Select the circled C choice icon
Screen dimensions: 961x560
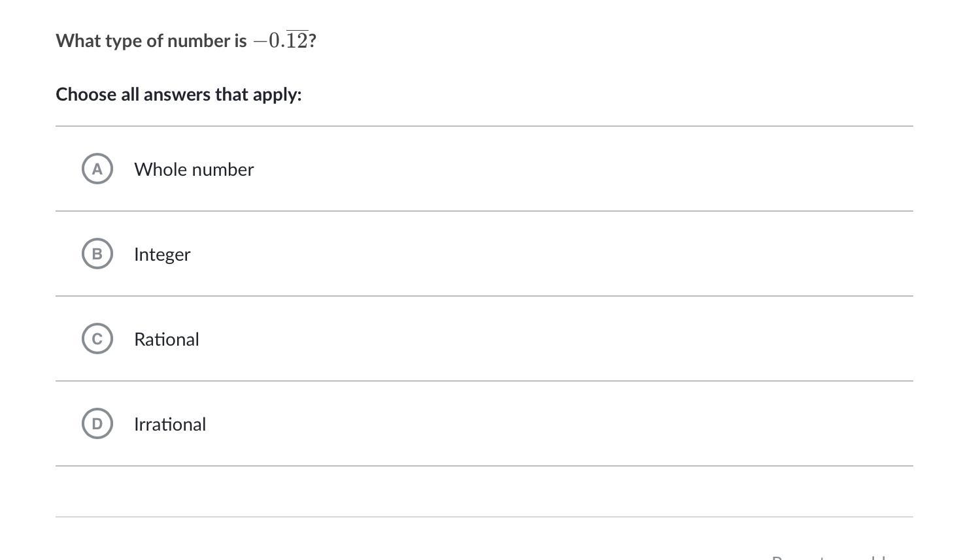coord(97,338)
